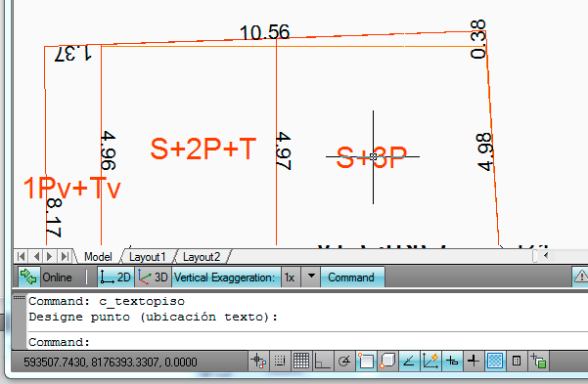Click the Command button
The height and width of the screenshot is (384, 588).
coord(351,277)
